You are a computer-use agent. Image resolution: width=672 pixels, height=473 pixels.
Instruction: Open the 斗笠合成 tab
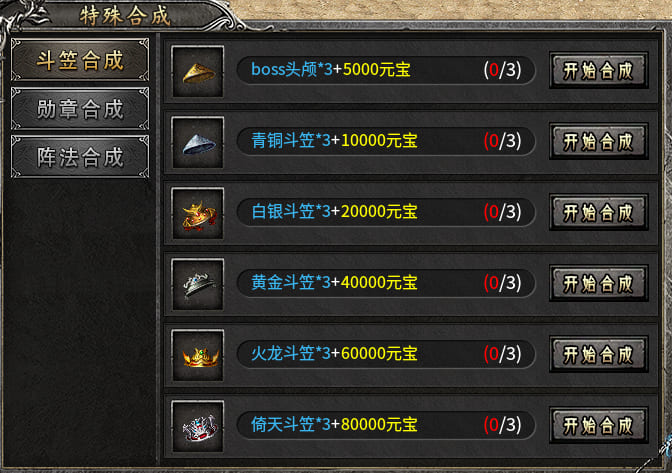pos(80,60)
